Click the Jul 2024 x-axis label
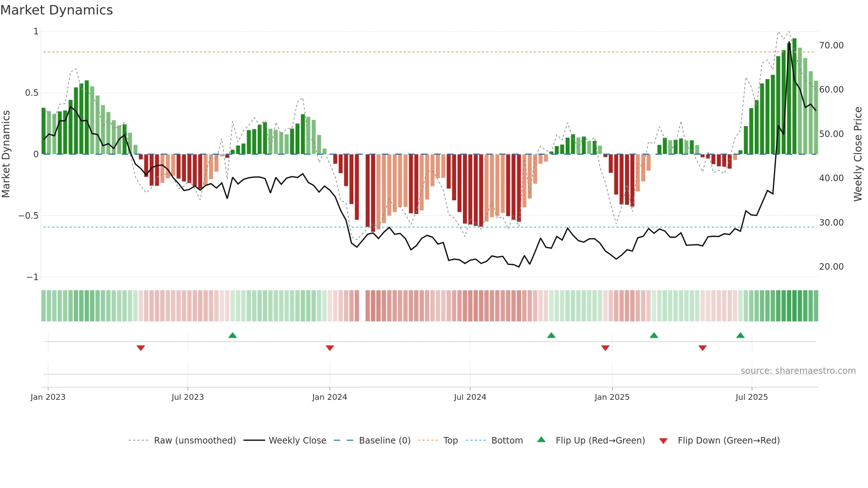 point(470,397)
